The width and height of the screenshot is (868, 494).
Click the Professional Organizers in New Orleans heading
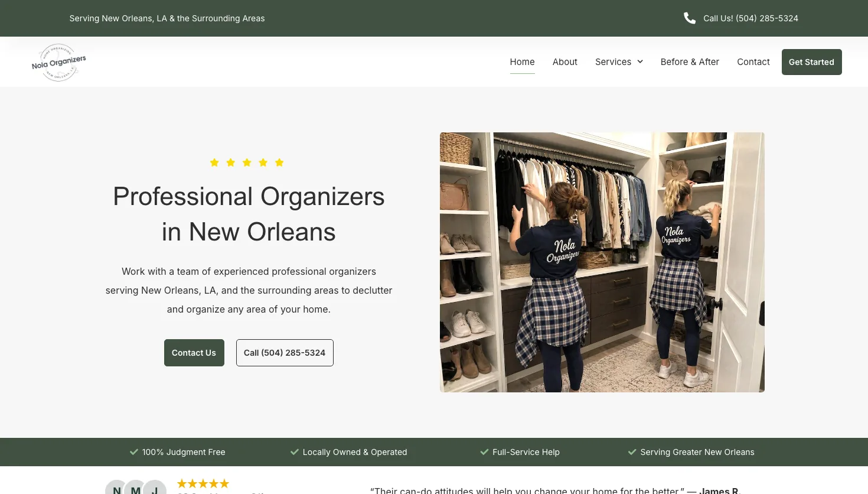249,214
